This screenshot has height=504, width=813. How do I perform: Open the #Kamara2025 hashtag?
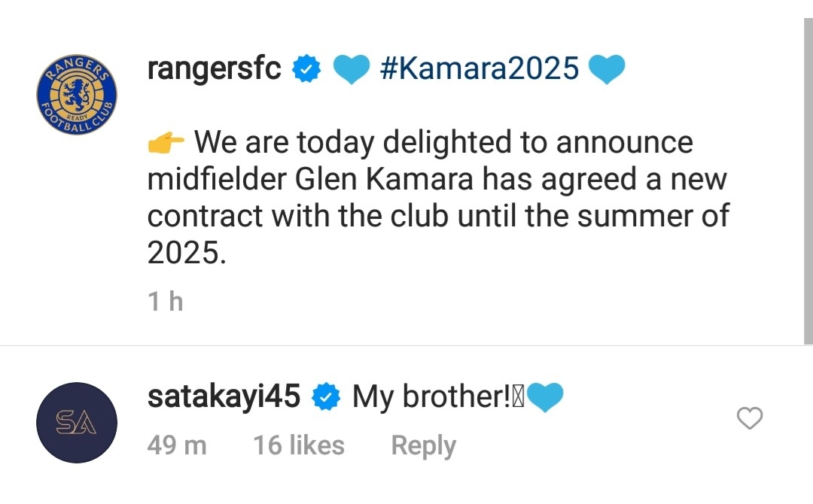[479, 68]
